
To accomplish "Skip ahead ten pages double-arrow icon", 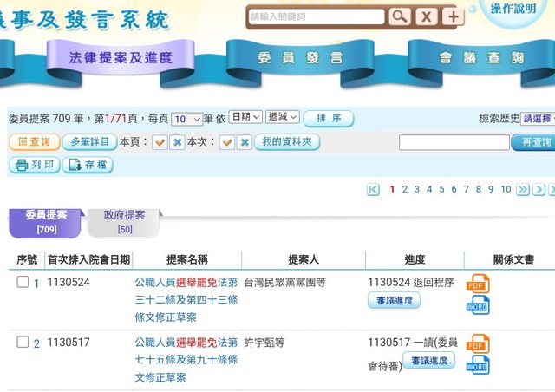I will (523, 189).
